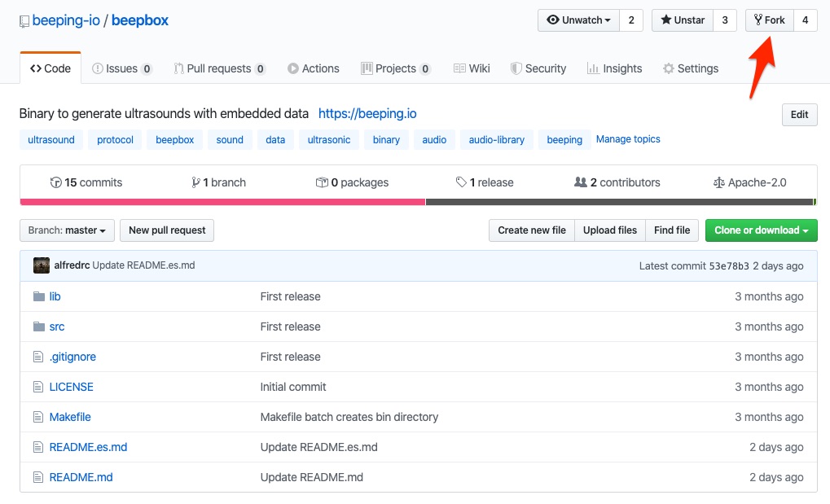View the 3 stargazers count
This screenshot has width=830, height=504.
click(x=725, y=20)
